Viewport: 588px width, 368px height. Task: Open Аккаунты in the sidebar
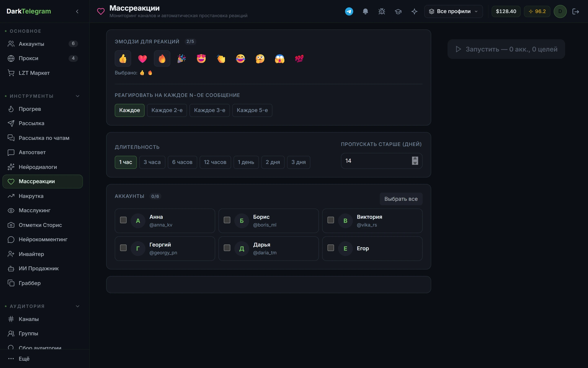42,44
